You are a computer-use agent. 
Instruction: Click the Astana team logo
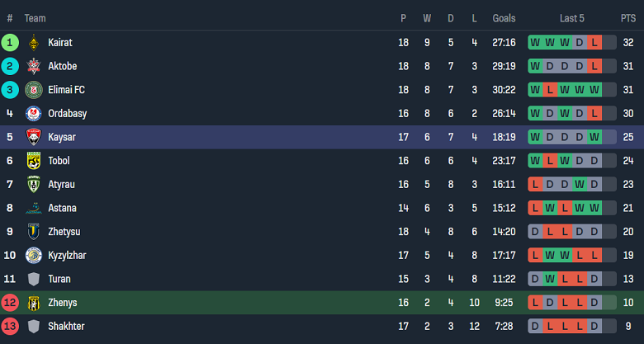[34, 208]
